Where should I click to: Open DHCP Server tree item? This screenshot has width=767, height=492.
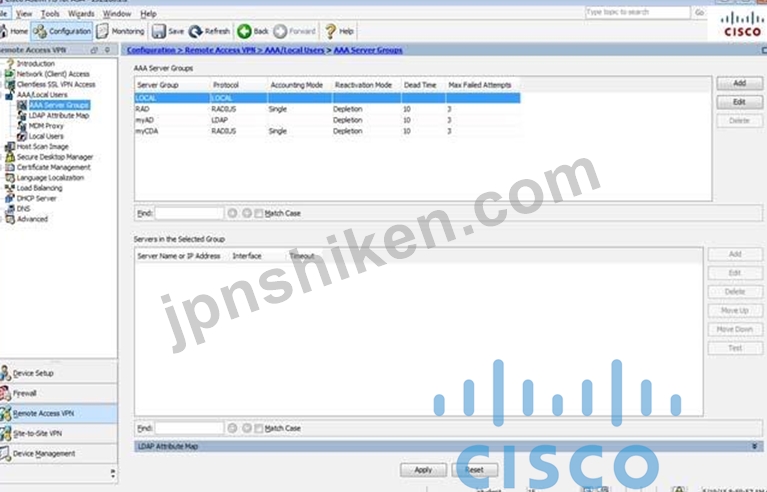pos(37,198)
